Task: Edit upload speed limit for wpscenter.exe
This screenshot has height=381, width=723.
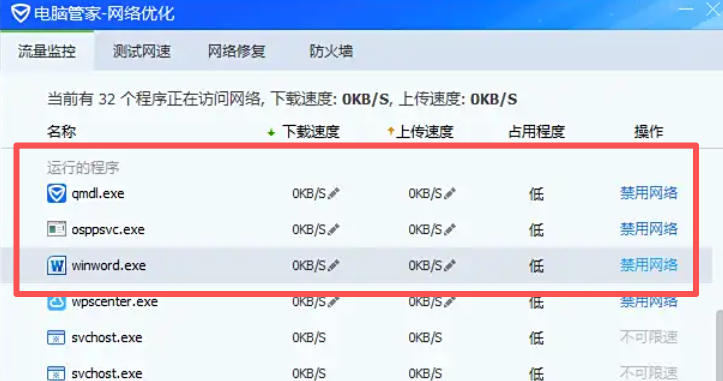Action: tap(450, 302)
